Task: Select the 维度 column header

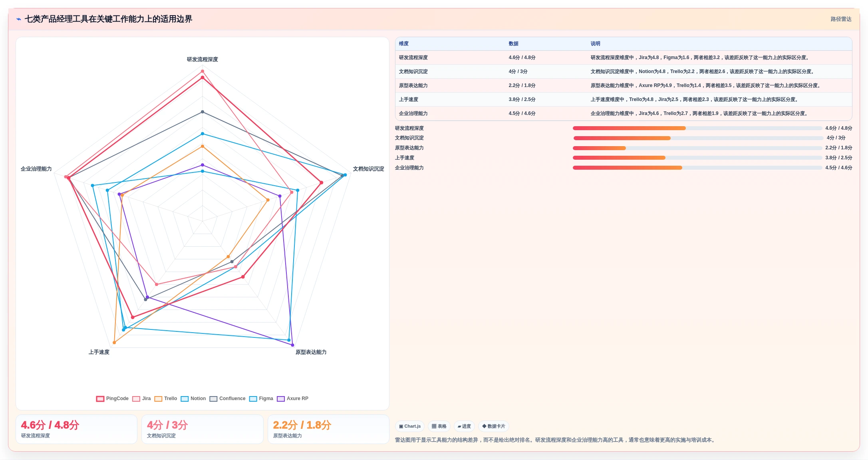Action: coord(404,44)
